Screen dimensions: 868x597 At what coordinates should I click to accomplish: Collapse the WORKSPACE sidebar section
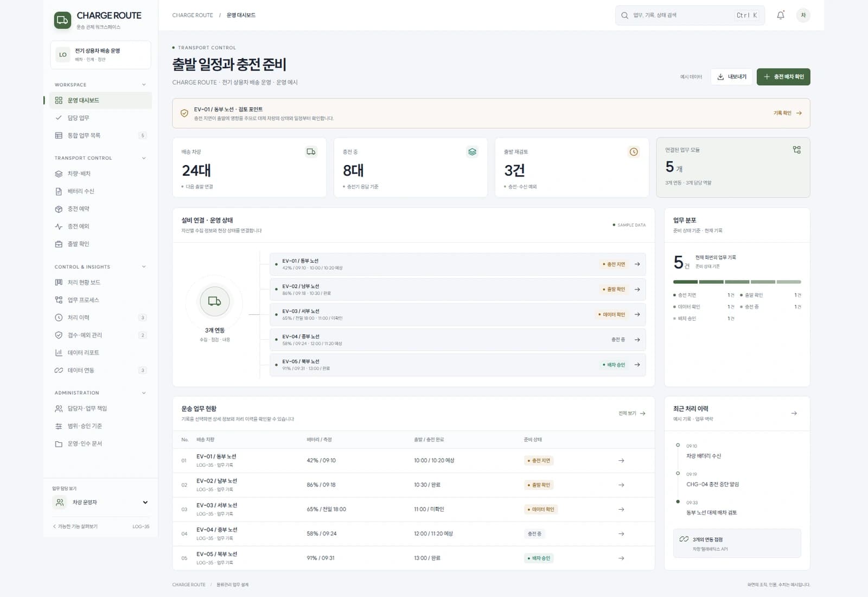coord(144,85)
